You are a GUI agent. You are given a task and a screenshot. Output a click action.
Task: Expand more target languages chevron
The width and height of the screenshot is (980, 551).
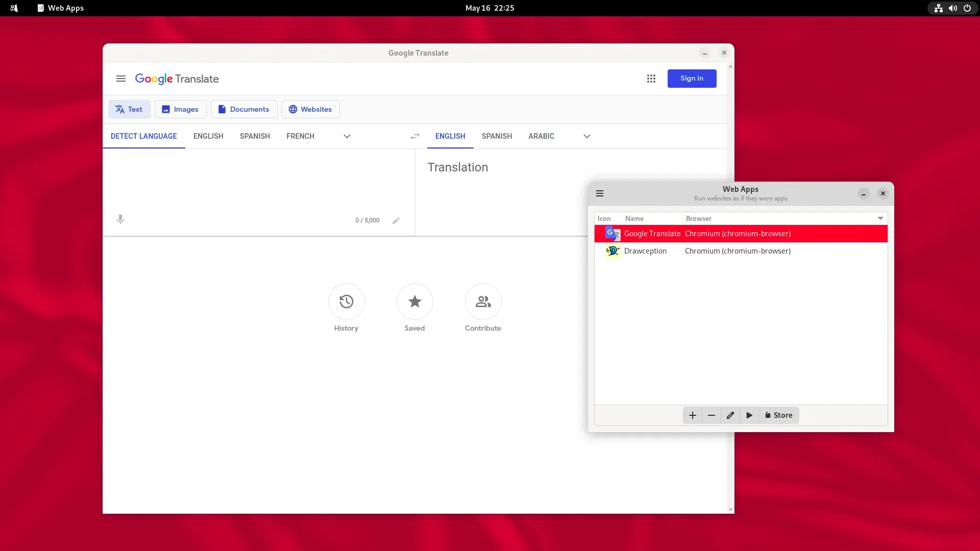587,136
